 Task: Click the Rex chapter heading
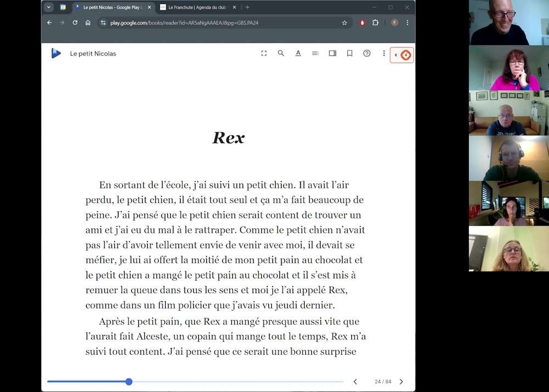228,138
